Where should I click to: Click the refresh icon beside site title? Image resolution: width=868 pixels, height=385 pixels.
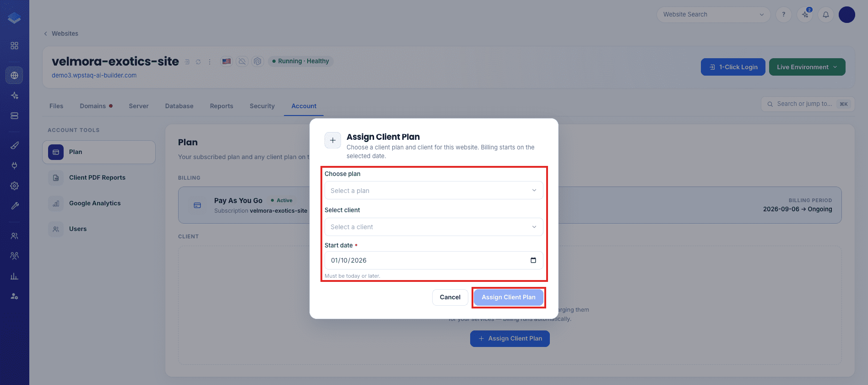coord(198,61)
